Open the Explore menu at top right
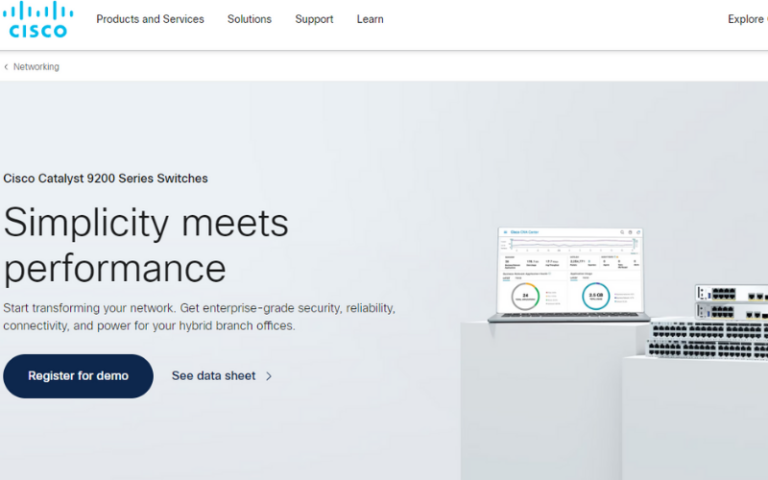This screenshot has width=768, height=480. [x=746, y=19]
